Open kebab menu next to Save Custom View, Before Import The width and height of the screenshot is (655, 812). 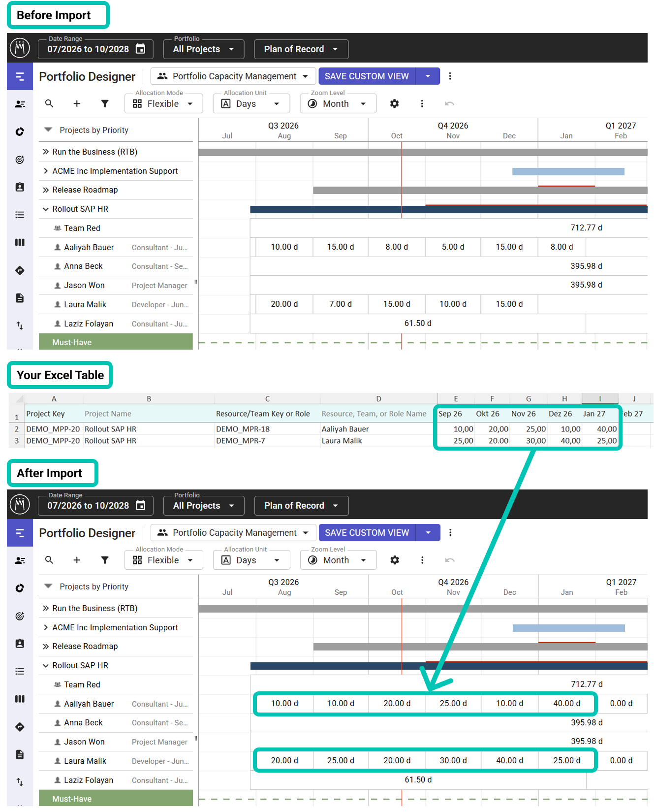[450, 76]
